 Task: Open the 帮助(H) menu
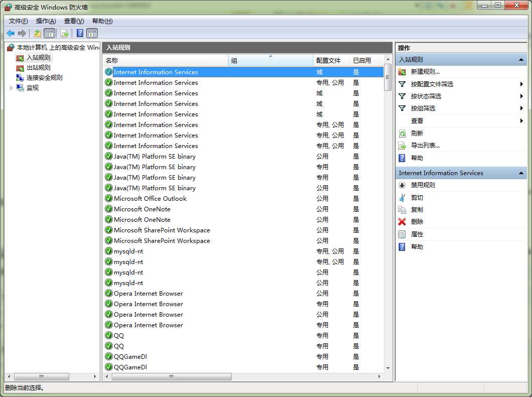click(x=102, y=21)
